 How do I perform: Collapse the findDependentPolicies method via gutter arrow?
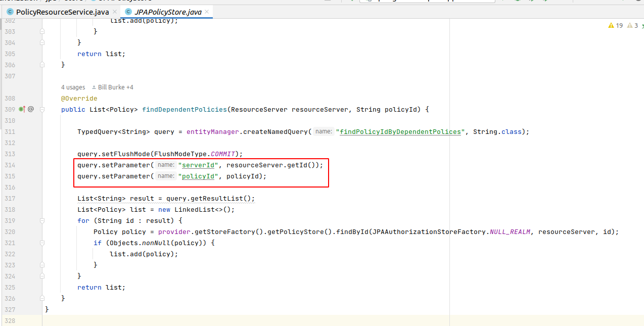[42, 109]
